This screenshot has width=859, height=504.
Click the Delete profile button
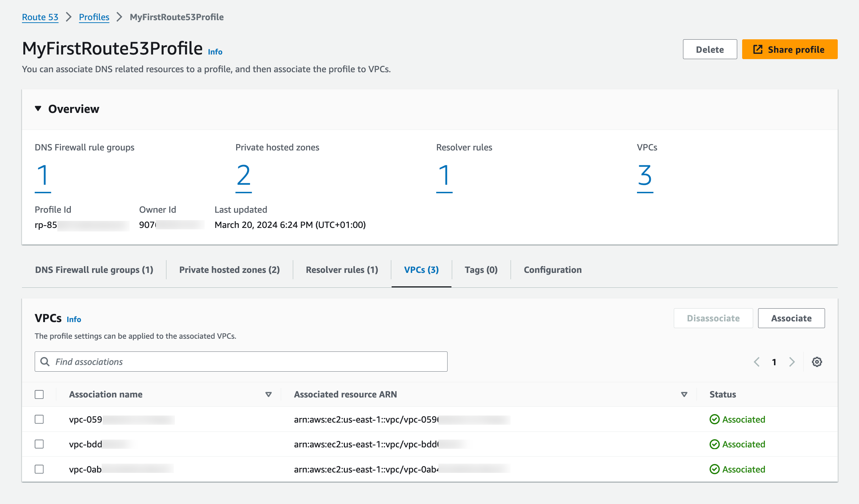[710, 50]
